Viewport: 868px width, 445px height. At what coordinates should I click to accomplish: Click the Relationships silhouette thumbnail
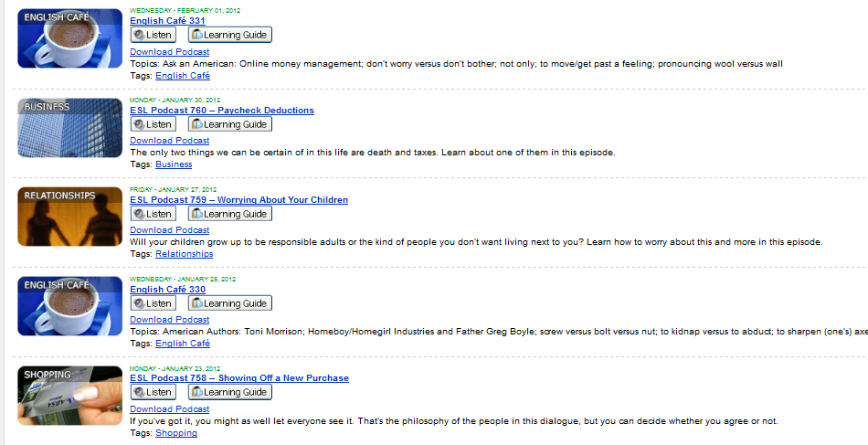69,217
